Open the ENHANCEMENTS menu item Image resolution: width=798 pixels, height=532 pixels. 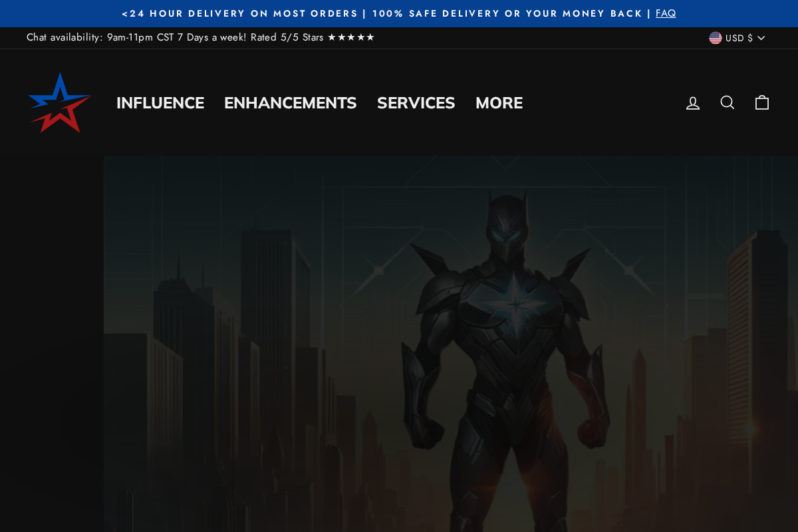pyautogui.click(x=290, y=102)
